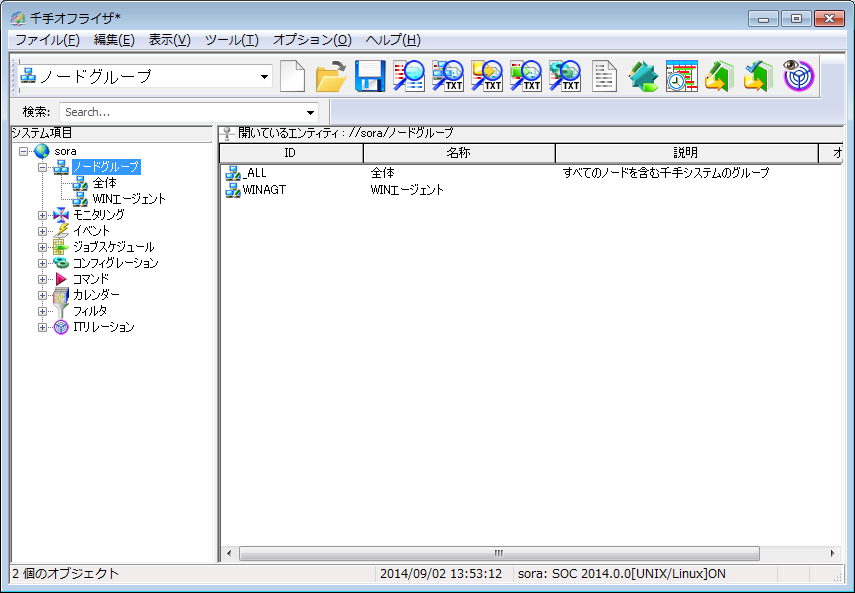Click the green book with pencil icon
Image resolution: width=855 pixels, height=593 pixels.
pyautogui.click(x=719, y=76)
